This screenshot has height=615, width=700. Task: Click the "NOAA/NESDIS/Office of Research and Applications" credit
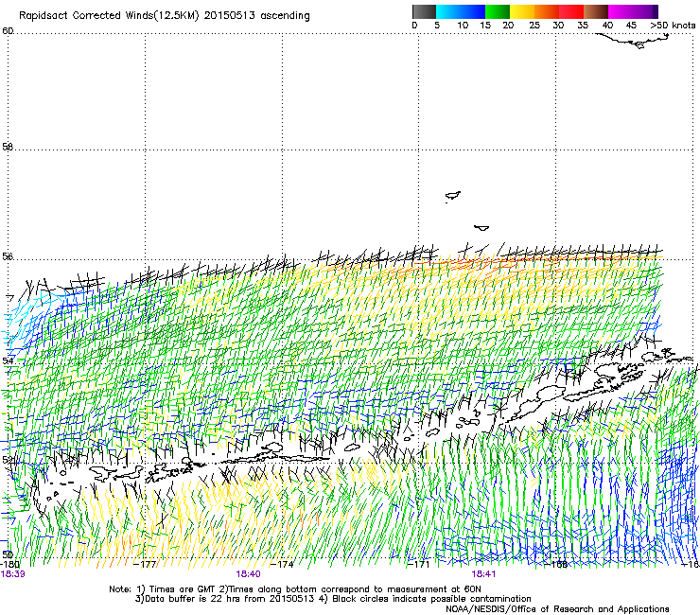pos(557,609)
